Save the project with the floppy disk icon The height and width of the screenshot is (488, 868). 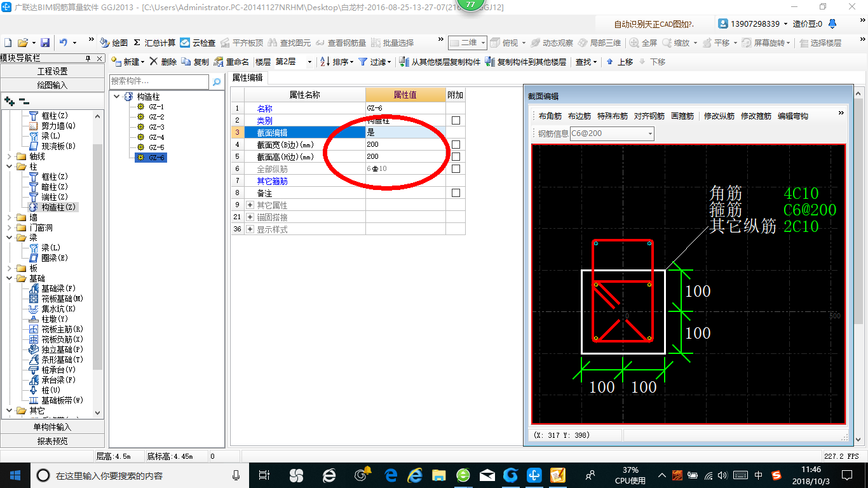[45, 43]
